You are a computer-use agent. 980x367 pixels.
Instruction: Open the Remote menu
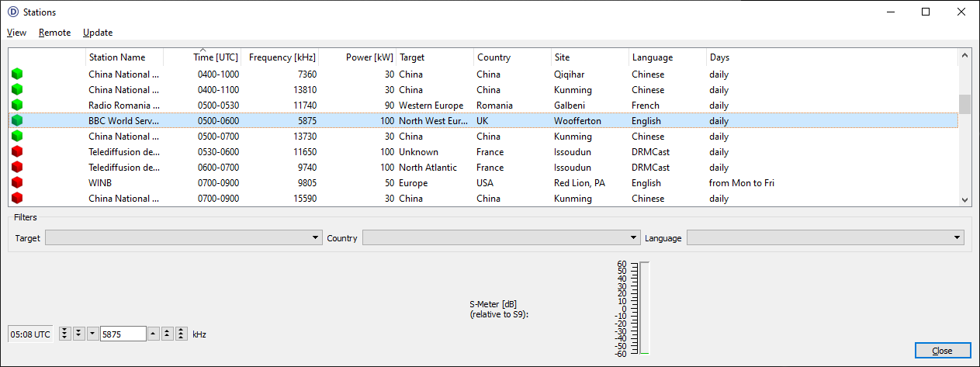(x=54, y=33)
